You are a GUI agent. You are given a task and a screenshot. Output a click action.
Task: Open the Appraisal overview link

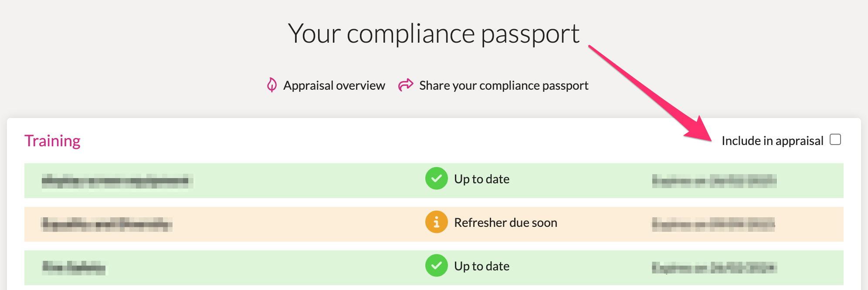click(334, 85)
